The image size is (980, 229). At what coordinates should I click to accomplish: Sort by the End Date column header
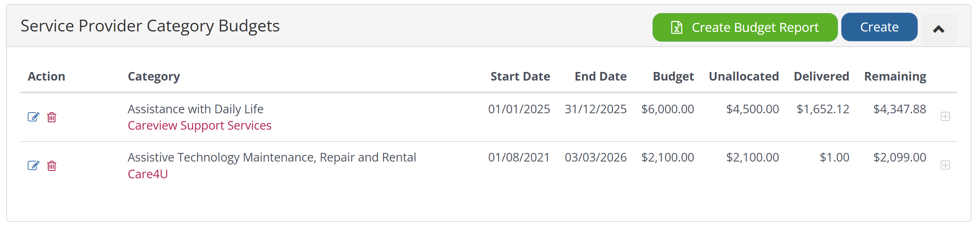[601, 76]
